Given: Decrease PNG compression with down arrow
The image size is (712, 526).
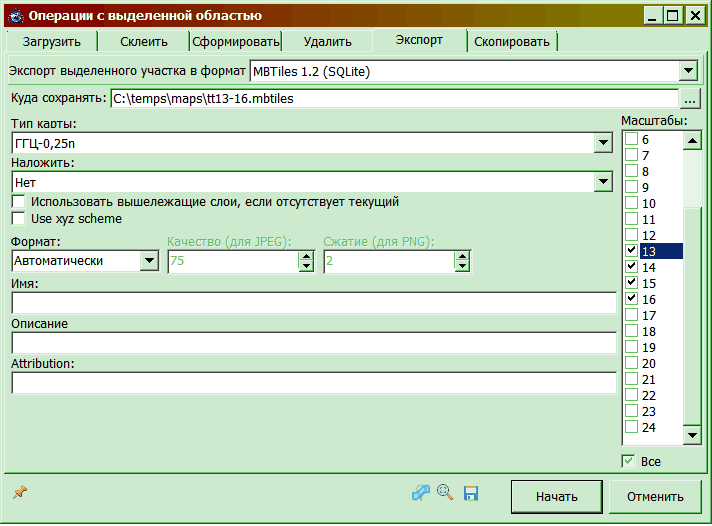Looking at the screenshot, I should (x=461, y=266).
